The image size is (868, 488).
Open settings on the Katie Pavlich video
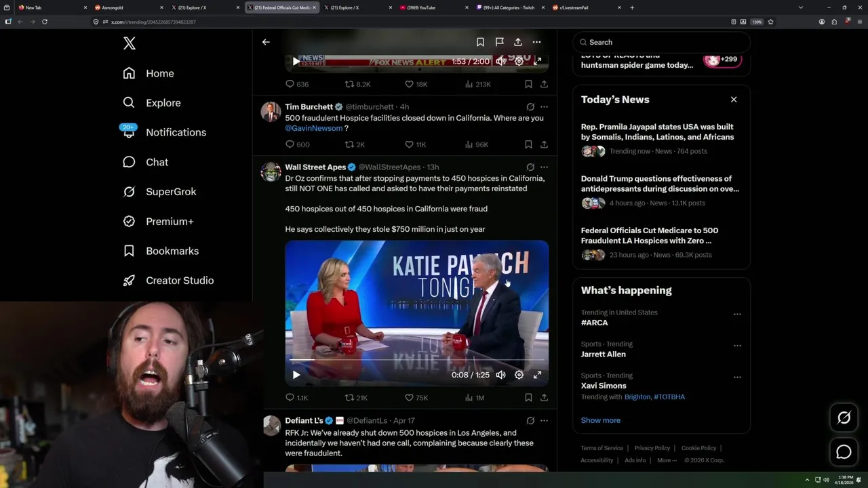pyautogui.click(x=519, y=375)
